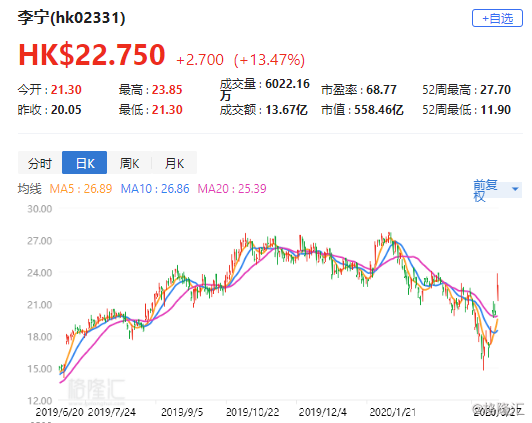Add stock via +自选 button
This screenshot has height=423, width=532.
tap(497, 18)
